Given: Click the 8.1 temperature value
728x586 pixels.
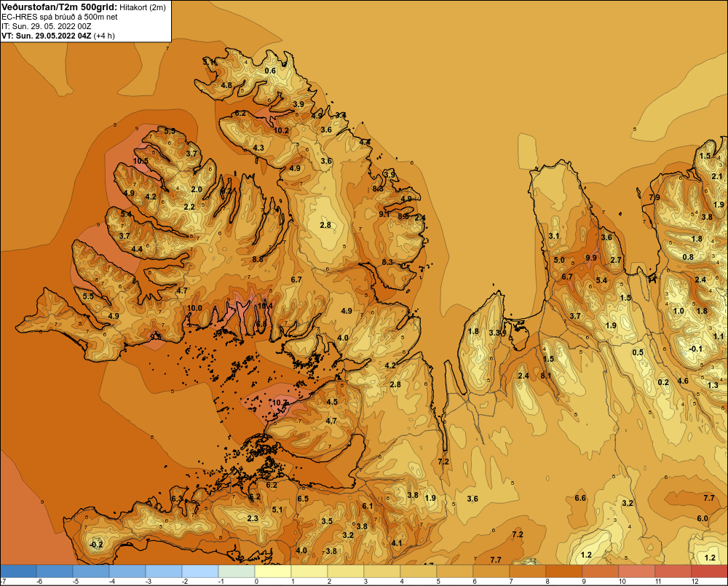Looking at the screenshot, I should coord(545,376).
